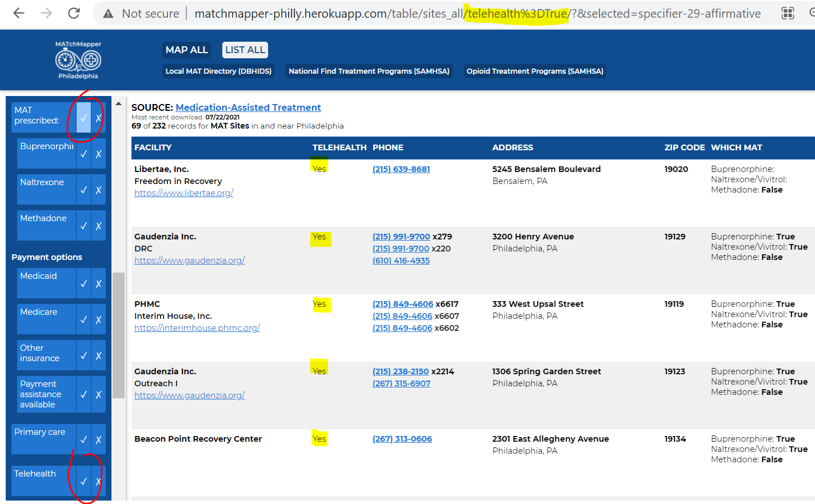Image resolution: width=815 pixels, height=504 pixels.
Task: Call Libertae at (215) 639-8681
Action: coord(401,169)
